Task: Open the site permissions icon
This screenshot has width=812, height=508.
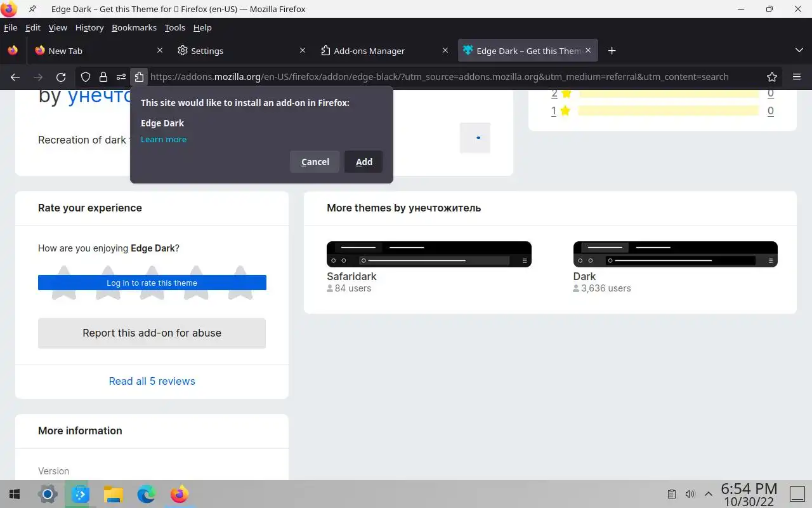Action: point(121,77)
